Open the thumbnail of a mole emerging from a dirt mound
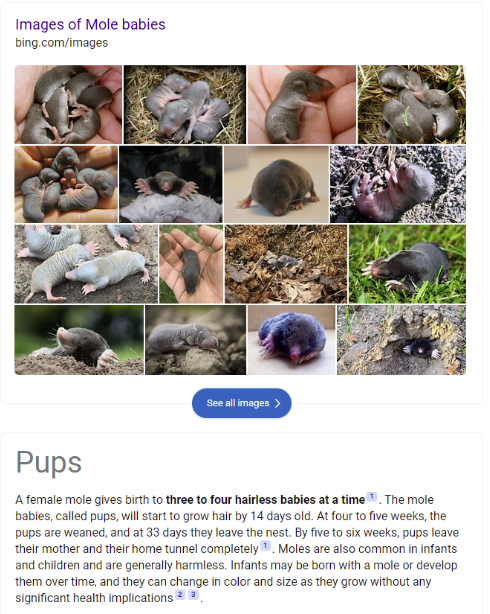The height and width of the screenshot is (614, 490). click(79, 340)
